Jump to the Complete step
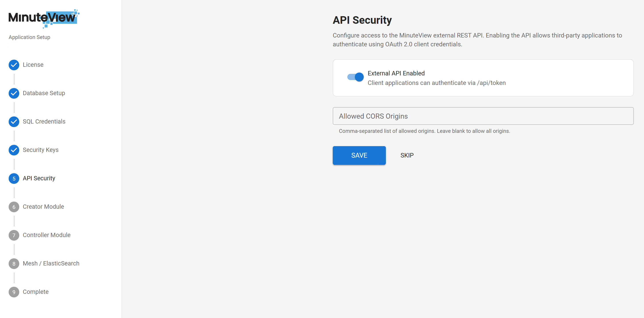This screenshot has width=644, height=318. coord(35,292)
